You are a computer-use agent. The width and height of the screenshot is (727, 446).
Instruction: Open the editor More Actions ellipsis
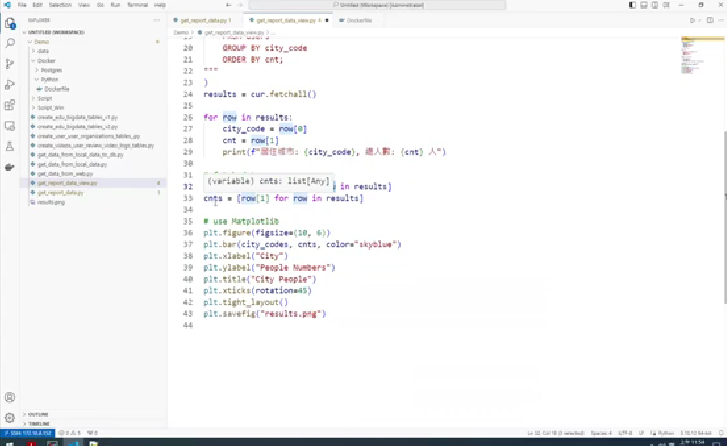pos(721,20)
